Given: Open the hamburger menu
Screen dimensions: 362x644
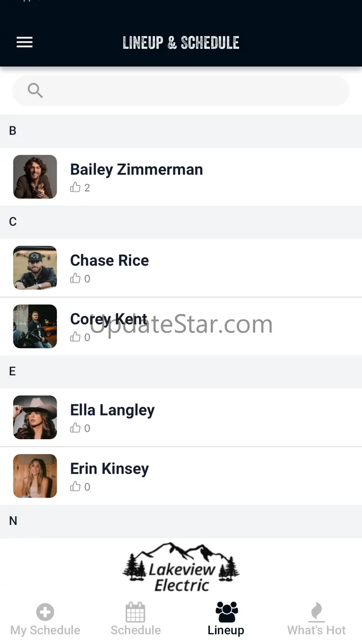Looking at the screenshot, I should 25,42.
